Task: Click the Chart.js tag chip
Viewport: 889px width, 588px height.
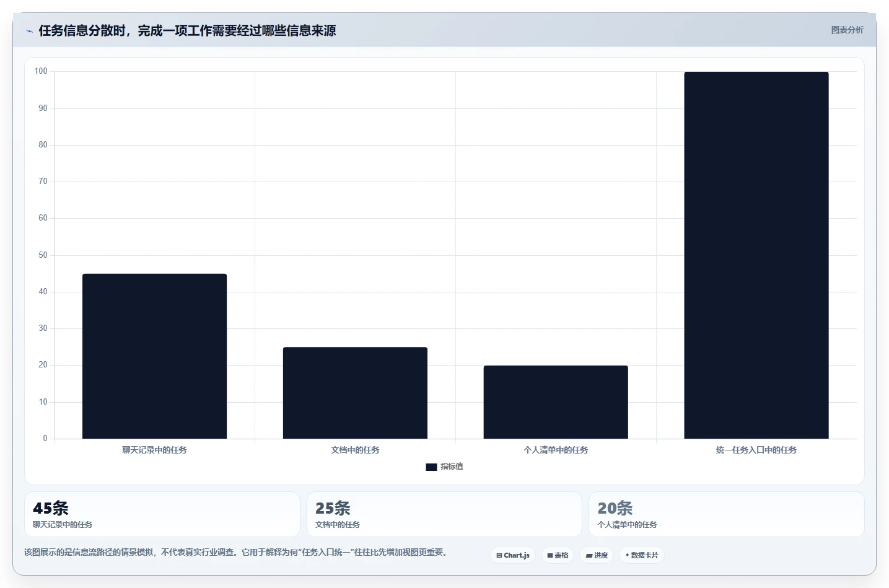Action: (513, 555)
